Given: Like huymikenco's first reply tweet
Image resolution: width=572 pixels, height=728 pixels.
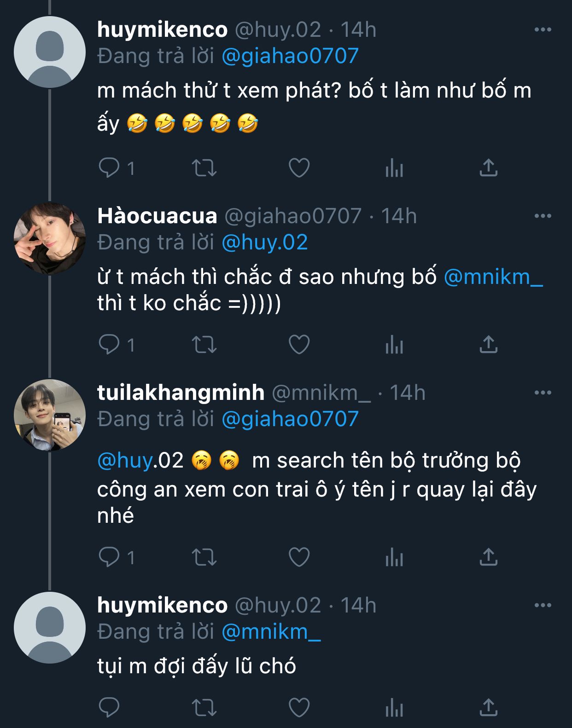Looking at the screenshot, I should point(299,168).
